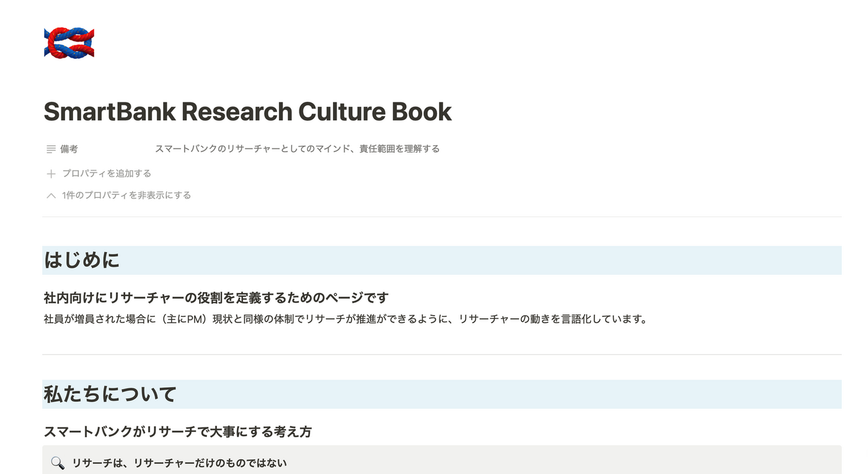Click heading 社内向けにリサーチャーの役割を定義するためのページです
Viewport: 868px width, 474px height.
[216, 298]
